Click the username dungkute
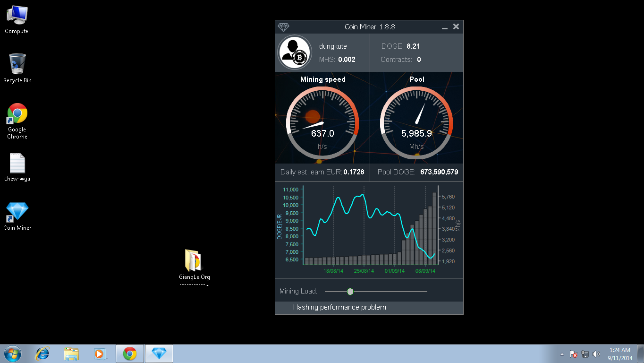Viewport: 644px width, 363px height. tap(333, 46)
